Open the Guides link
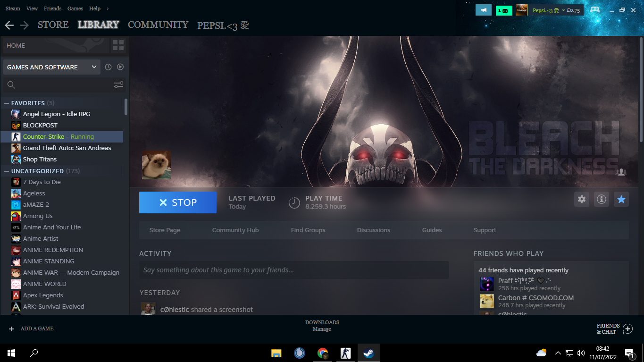 (432, 230)
